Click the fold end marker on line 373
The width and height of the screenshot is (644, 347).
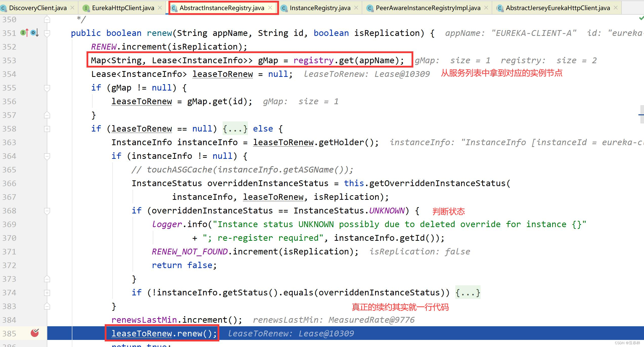pos(47,279)
